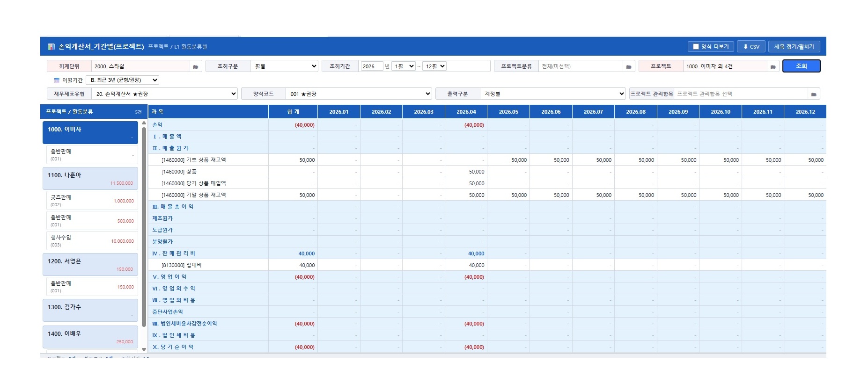Click the 세목 접기/펼치기 button

coord(794,47)
